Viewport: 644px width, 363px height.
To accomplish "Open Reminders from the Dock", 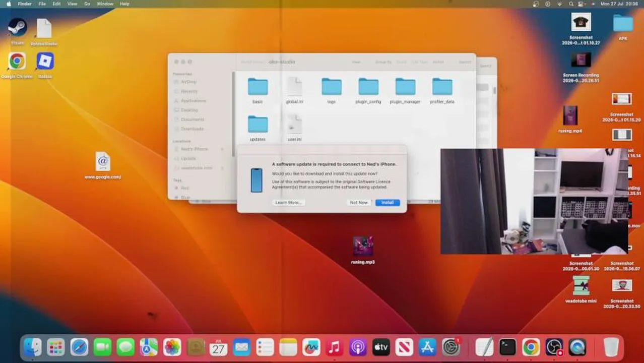I will pos(265,347).
